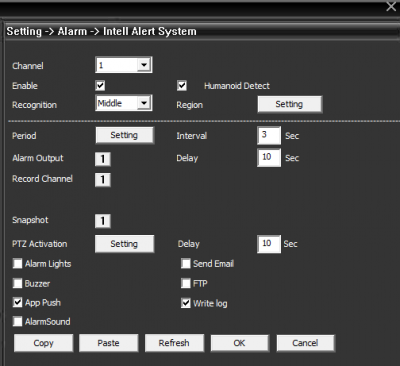Toggle the Humanoid Detect checkbox
Image resolution: width=400 pixels, height=366 pixels.
pos(182,85)
